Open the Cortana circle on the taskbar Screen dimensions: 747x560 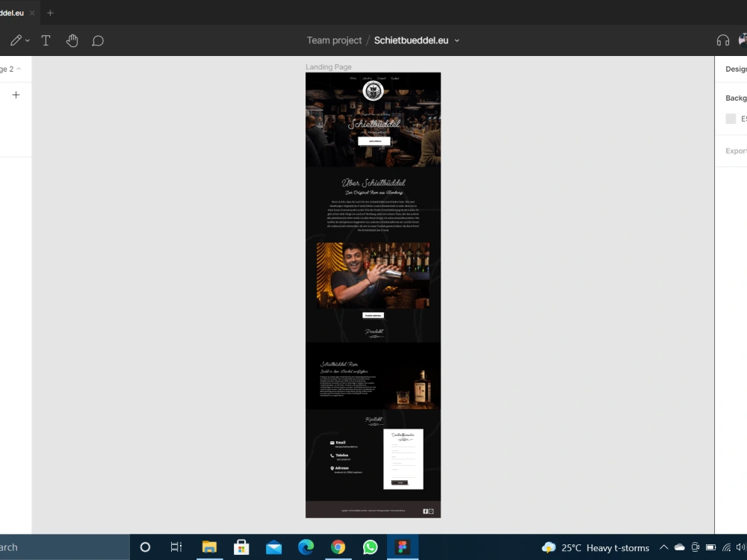146,547
